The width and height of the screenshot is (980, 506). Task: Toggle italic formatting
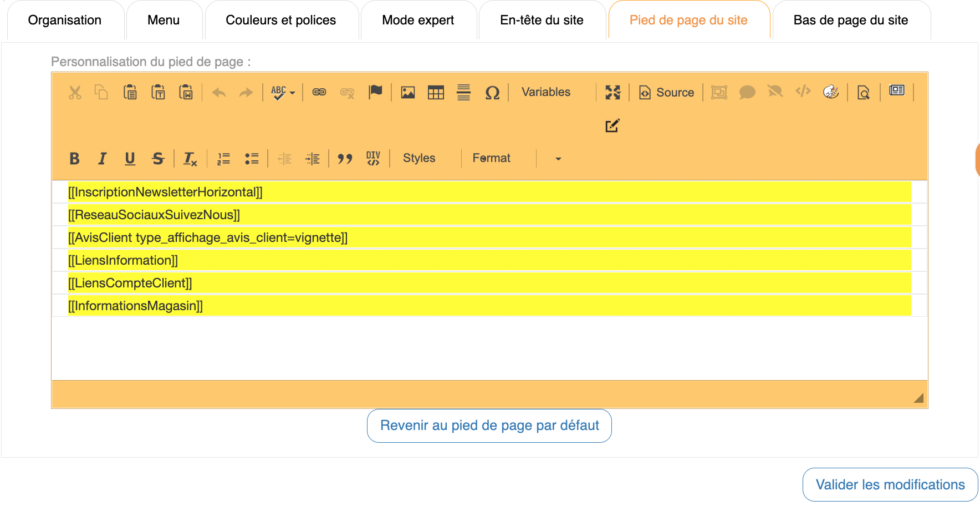(102, 159)
